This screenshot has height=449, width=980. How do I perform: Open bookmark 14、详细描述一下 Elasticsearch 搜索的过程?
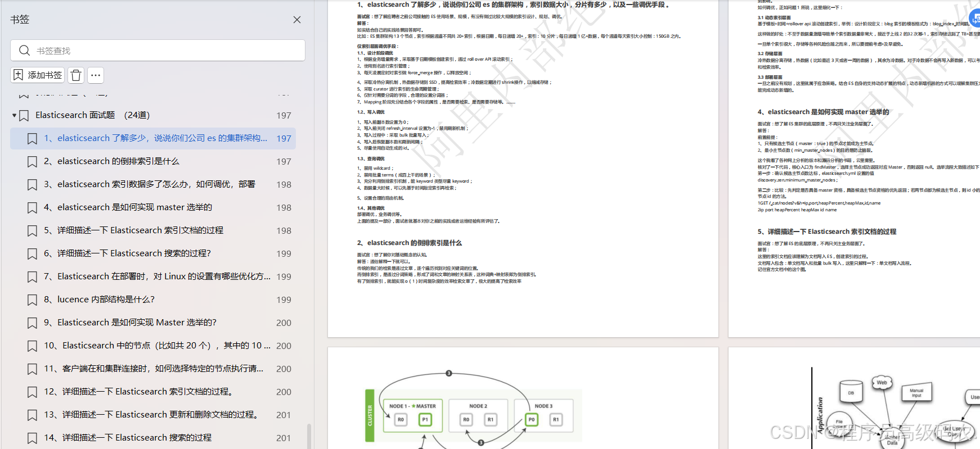point(153,438)
